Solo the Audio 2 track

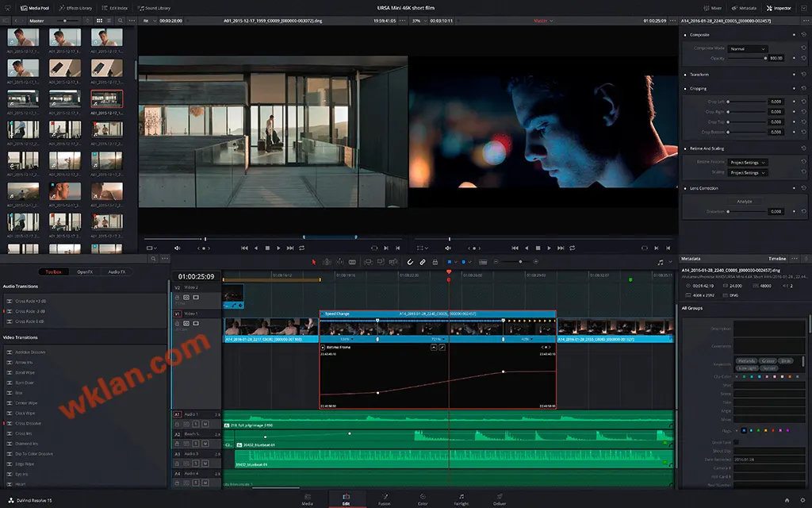point(196,444)
